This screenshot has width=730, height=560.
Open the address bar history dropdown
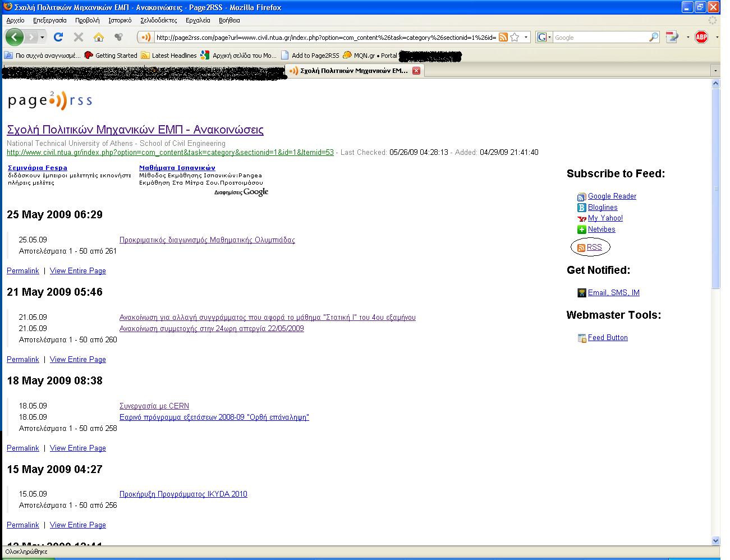point(526,38)
